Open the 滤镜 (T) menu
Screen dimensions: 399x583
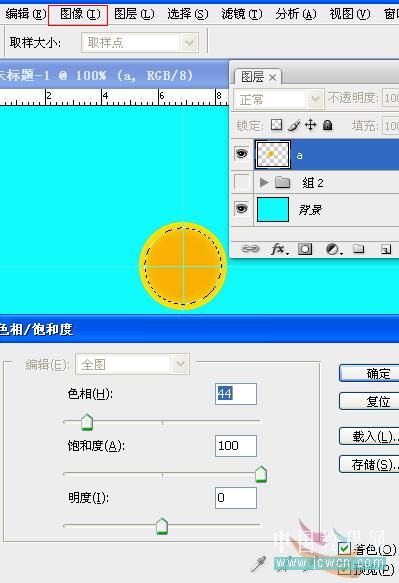pos(242,15)
